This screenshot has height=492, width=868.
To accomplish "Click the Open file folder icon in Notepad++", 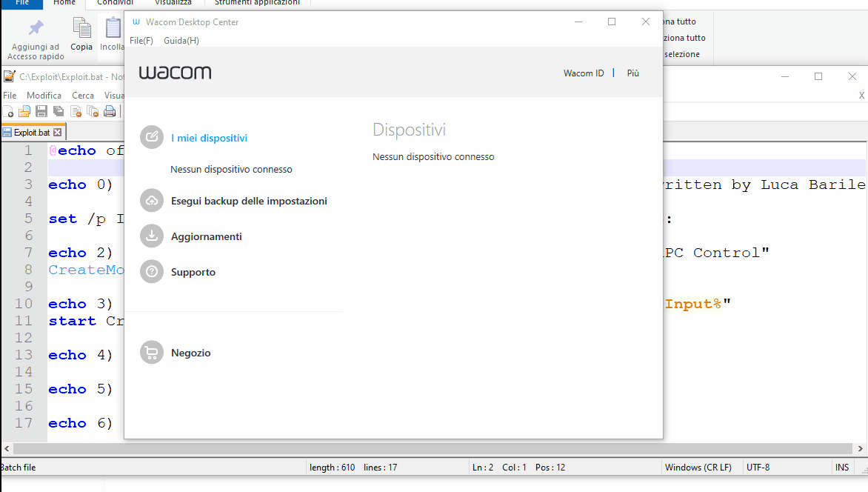I will coord(24,111).
